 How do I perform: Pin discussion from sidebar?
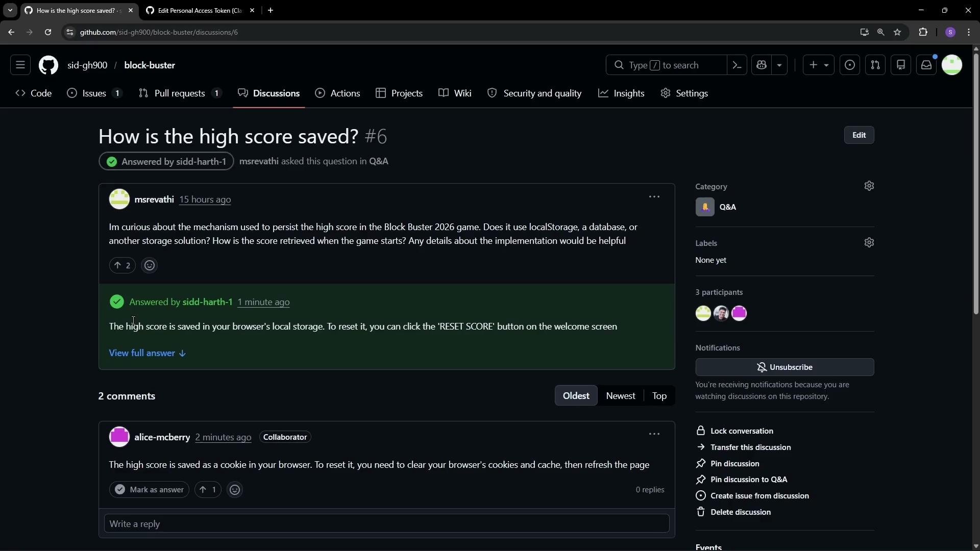727,464
